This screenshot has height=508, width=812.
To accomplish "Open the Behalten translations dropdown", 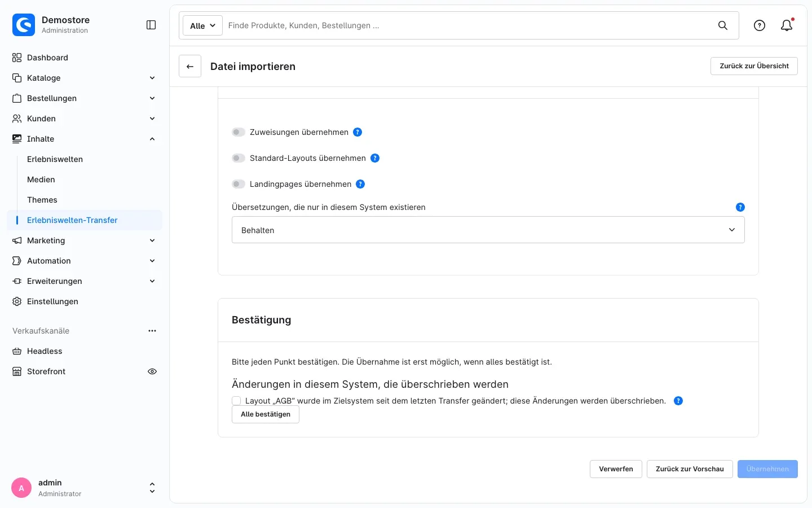I will tap(488, 230).
